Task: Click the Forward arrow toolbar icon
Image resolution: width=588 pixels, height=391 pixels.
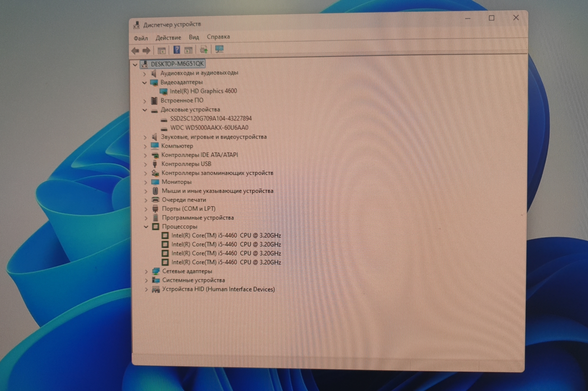Action: pos(147,51)
